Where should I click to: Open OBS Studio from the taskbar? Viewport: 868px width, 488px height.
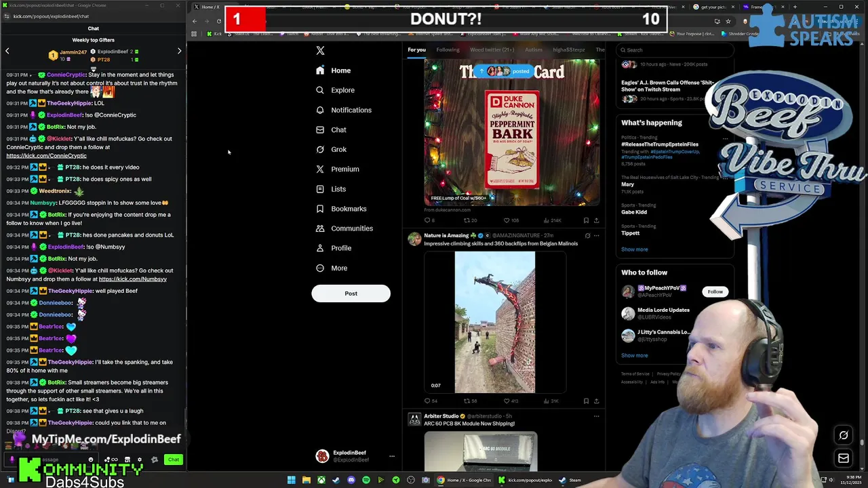411,480
